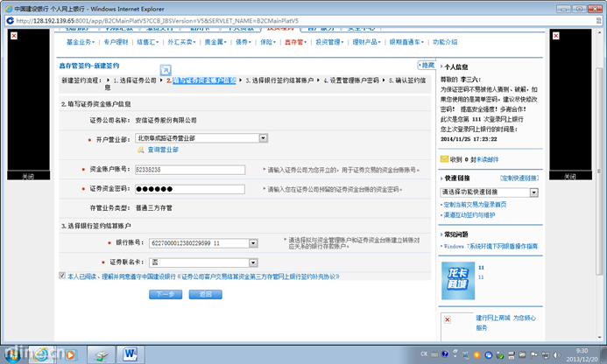Click the red X on left banner

click(x=14, y=36)
